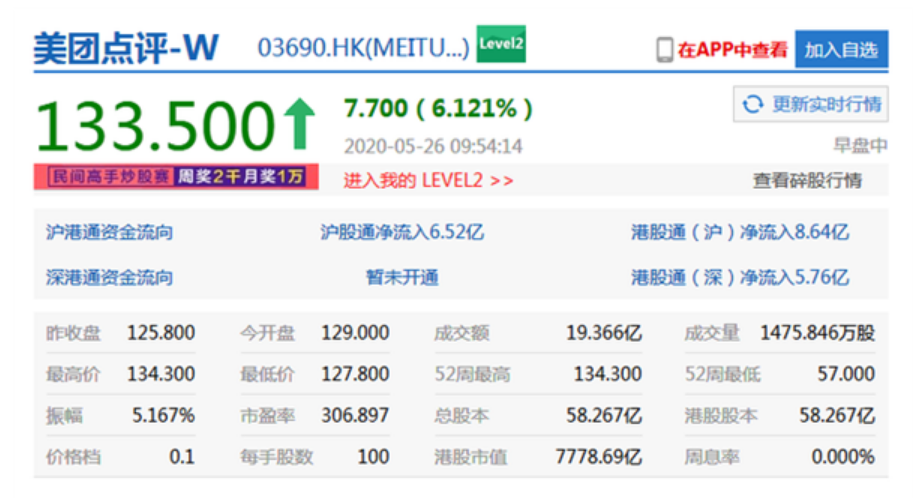
Task: Click 振幅 value 5.167%
Action: pyautogui.click(x=163, y=415)
